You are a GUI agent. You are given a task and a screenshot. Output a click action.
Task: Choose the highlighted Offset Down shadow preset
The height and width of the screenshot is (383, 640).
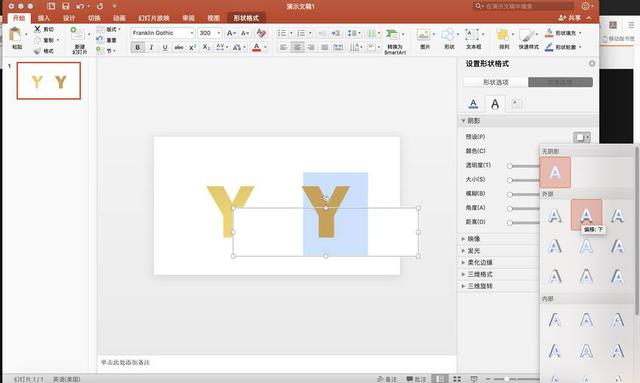pyautogui.click(x=586, y=215)
